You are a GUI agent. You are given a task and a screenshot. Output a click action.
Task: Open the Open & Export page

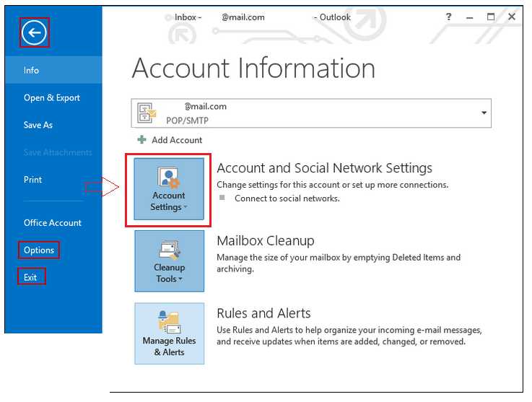point(52,97)
